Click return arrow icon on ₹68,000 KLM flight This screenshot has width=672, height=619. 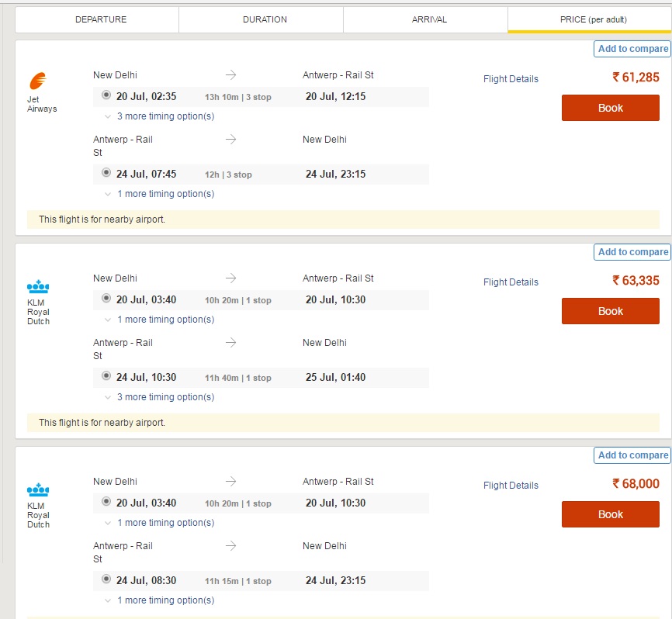pyautogui.click(x=231, y=546)
